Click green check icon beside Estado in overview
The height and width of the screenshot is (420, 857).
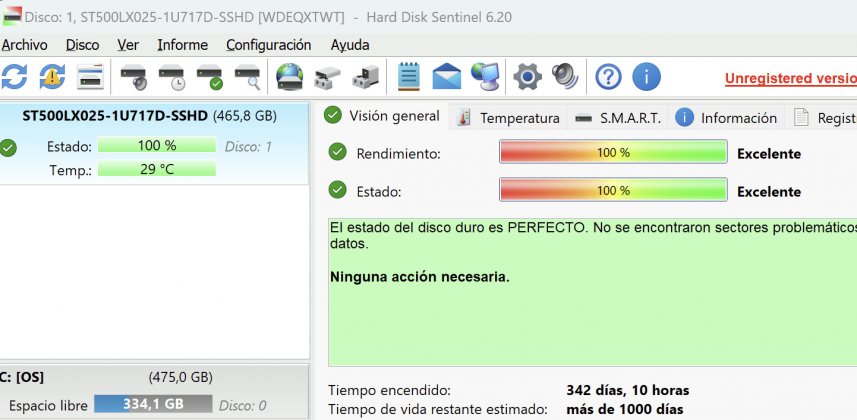coord(338,190)
